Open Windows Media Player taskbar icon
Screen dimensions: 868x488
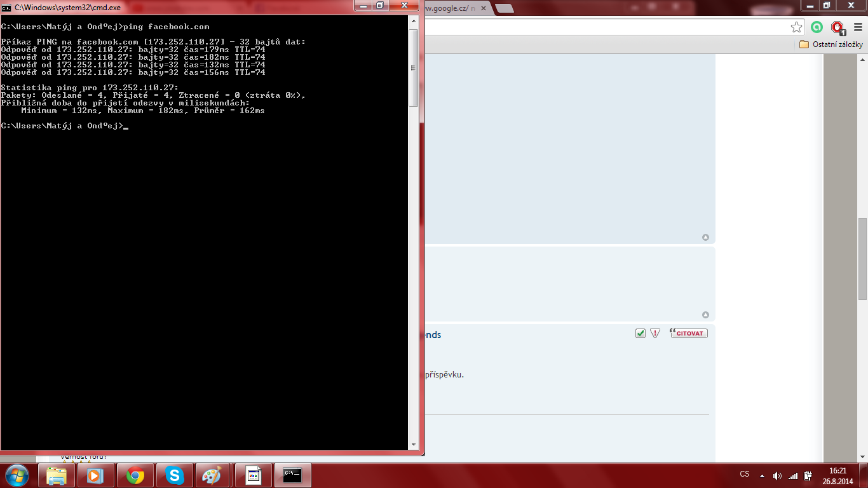click(96, 475)
